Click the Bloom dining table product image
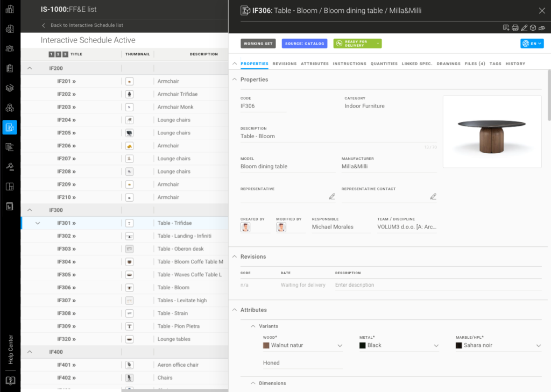Viewport: 551px width, 392px height. coord(492,132)
